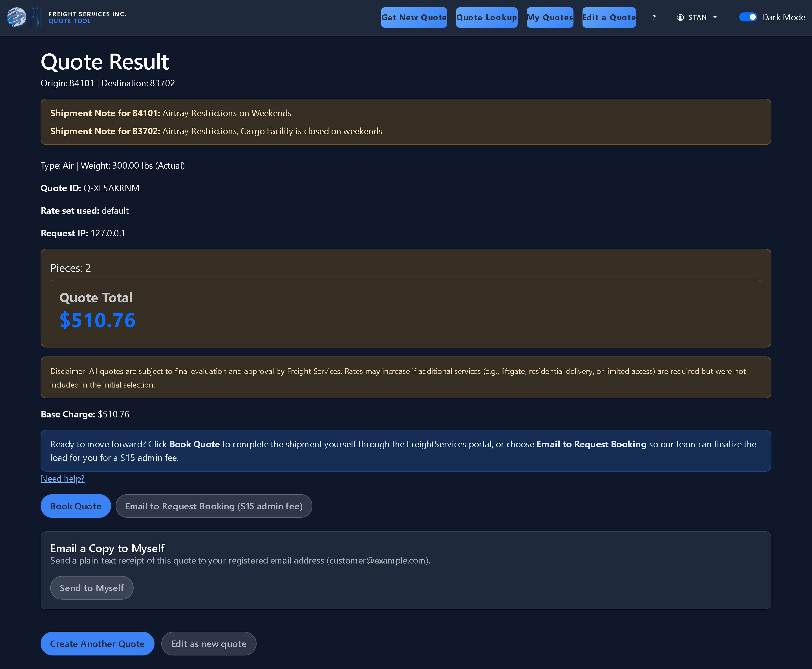This screenshot has height=669, width=812.
Task: Go to the Quote Lookup page
Action: point(487,17)
